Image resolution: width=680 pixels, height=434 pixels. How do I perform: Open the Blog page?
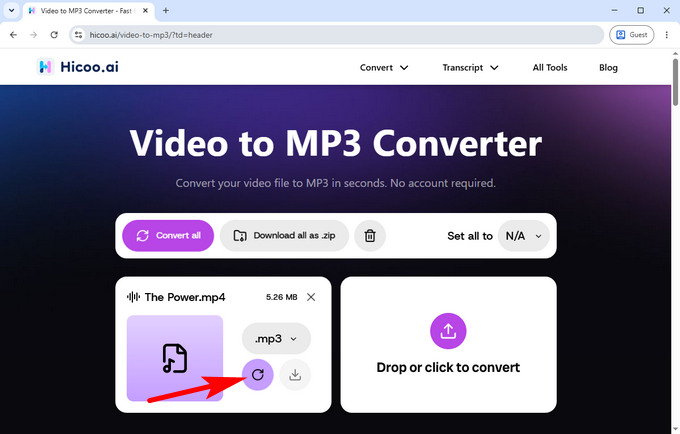[608, 68]
